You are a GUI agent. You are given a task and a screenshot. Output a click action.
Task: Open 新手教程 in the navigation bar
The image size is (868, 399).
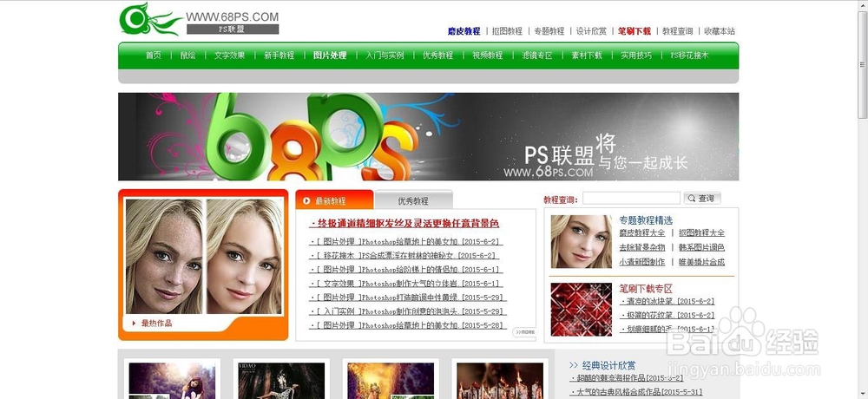(x=279, y=56)
